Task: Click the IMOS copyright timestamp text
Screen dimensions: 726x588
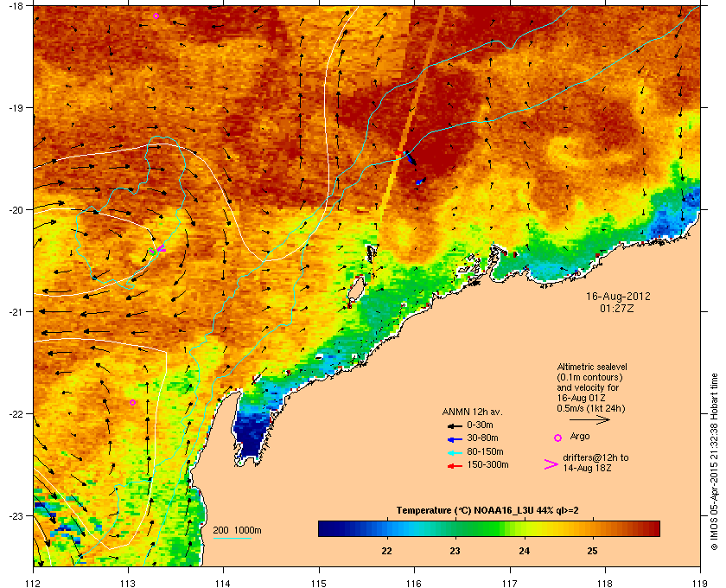Action: pos(714,462)
